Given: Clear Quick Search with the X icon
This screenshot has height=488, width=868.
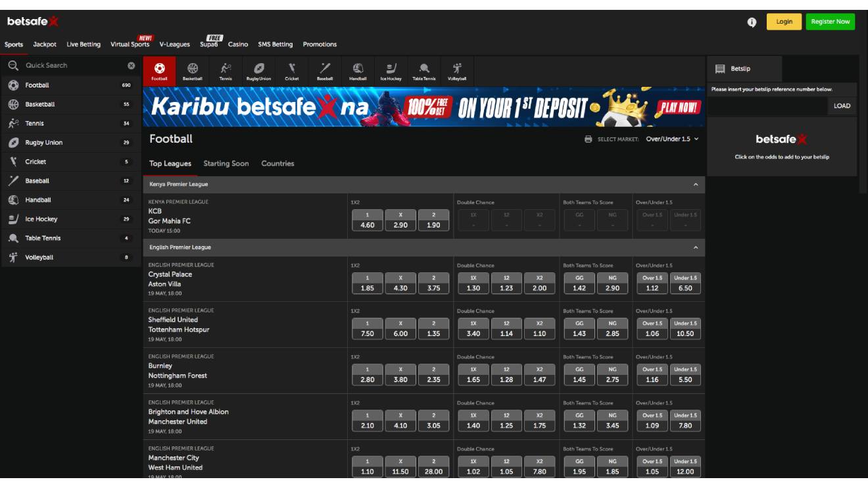Looking at the screenshot, I should pyautogui.click(x=131, y=66).
